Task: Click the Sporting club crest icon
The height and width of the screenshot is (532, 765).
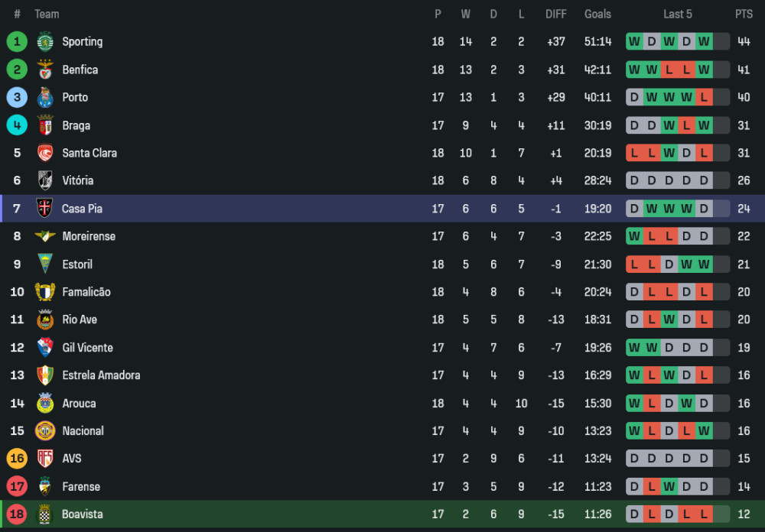Action: click(x=45, y=41)
